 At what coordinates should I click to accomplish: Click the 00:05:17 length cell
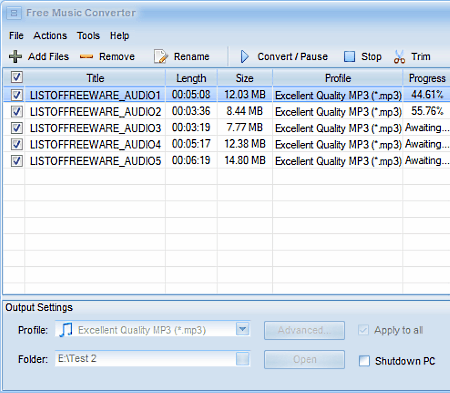[191, 144]
